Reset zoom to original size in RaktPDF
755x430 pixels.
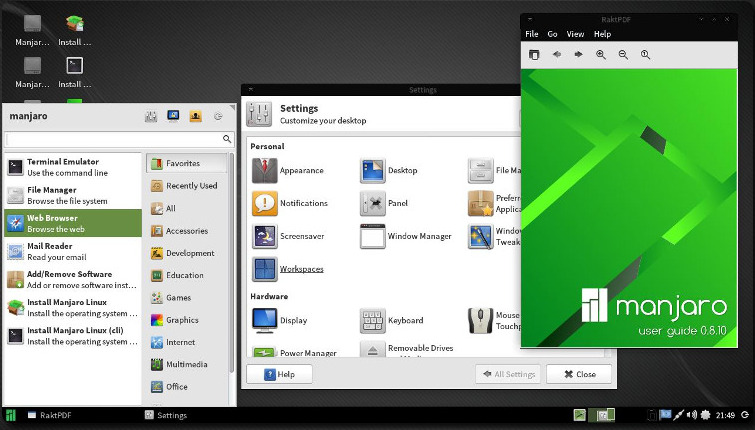pos(645,55)
